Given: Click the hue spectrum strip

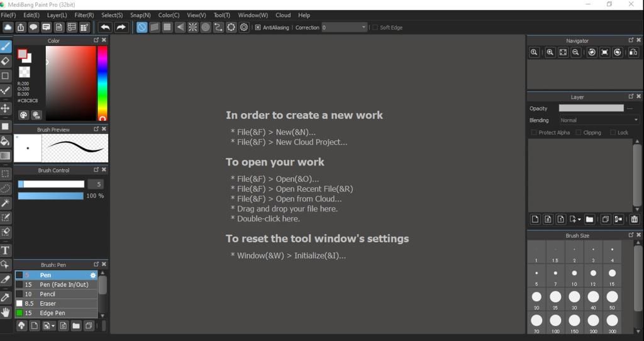Looking at the screenshot, I should pyautogui.click(x=102, y=84).
